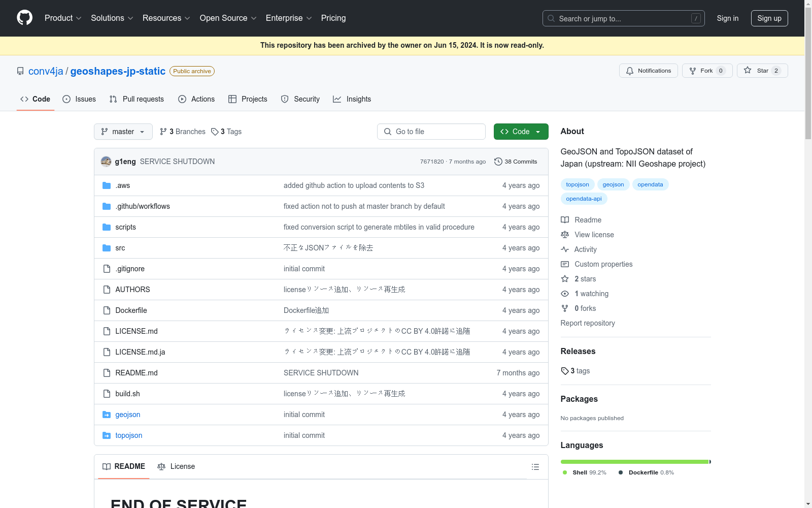812x508 pixels.
Task: Click the geojson symlink folder icon
Action: 107,415
